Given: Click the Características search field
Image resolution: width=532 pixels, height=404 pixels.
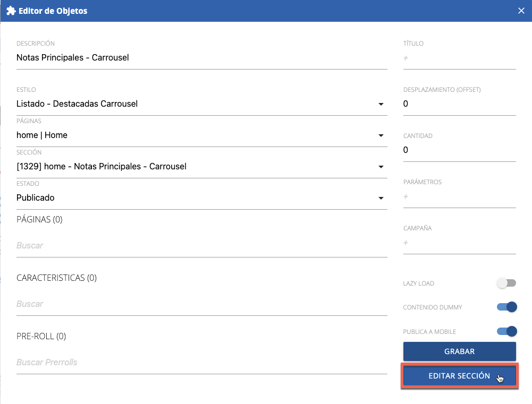Looking at the screenshot, I should 201,304.
